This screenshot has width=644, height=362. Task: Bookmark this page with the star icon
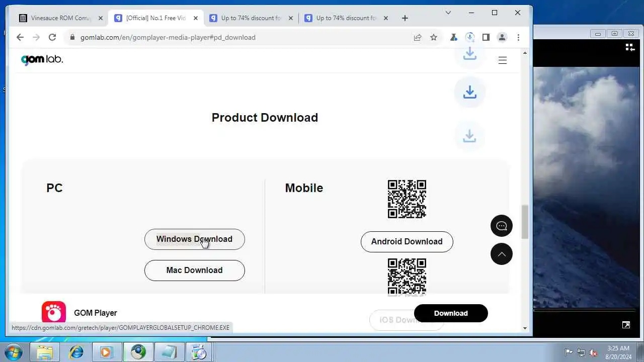(x=434, y=37)
